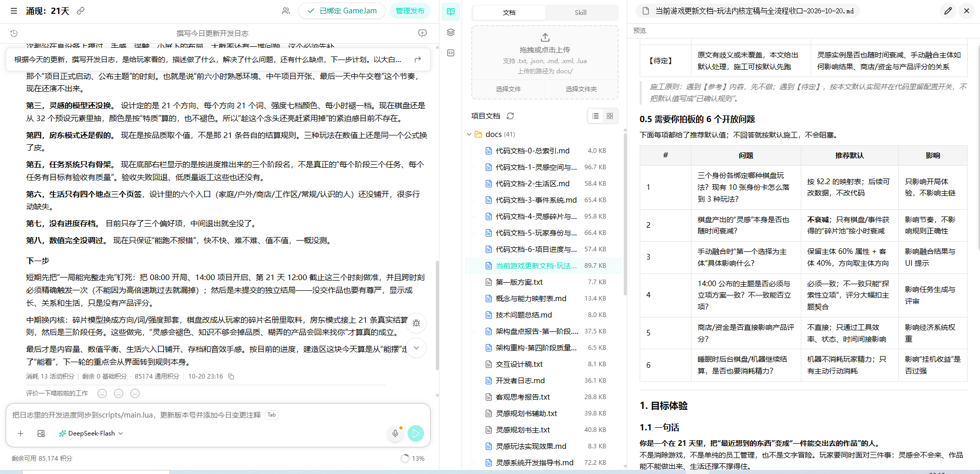Refresh the 项目文档 list
This screenshot has width=980, height=474.
(x=510, y=116)
